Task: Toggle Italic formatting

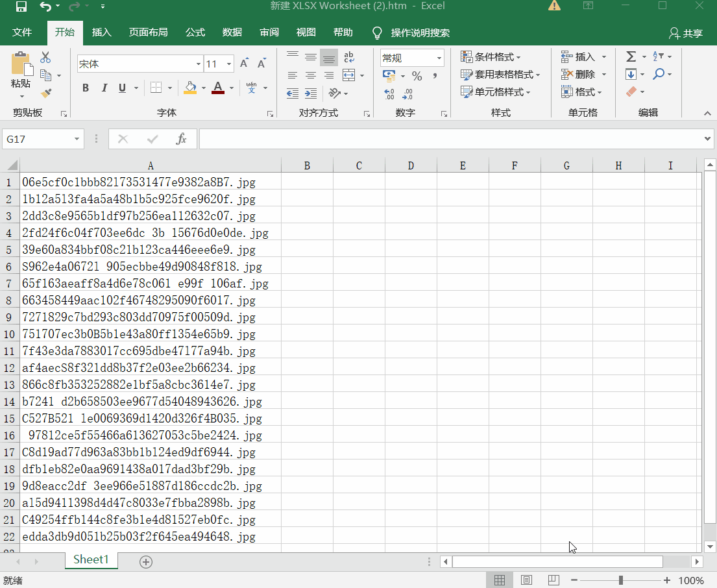Action: coord(104,88)
